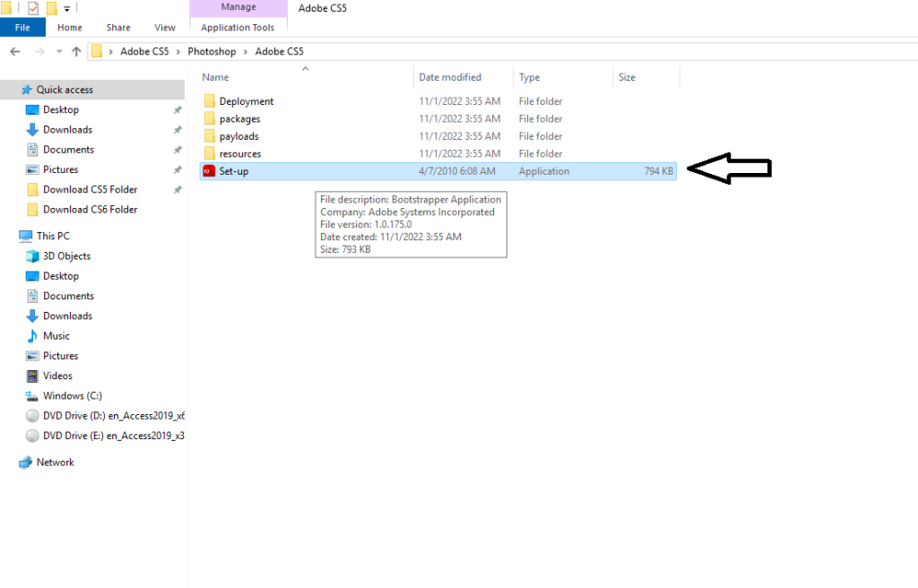Switch to the Home ribbon tab

70,28
